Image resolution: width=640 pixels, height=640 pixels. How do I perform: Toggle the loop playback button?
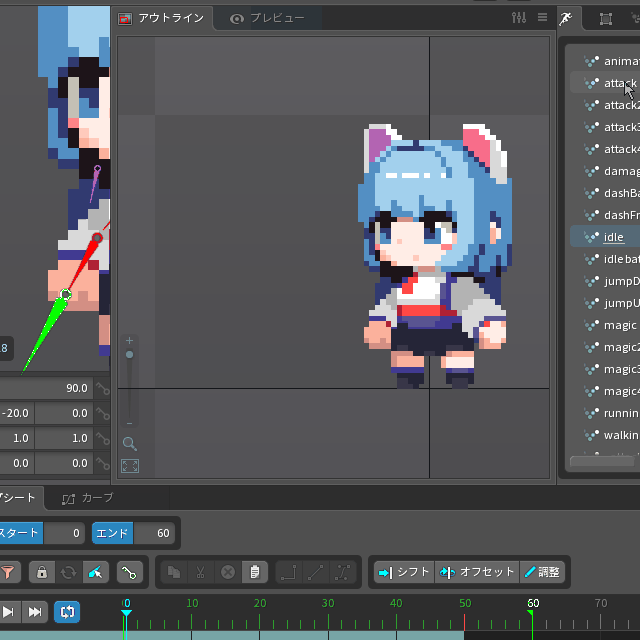click(x=67, y=611)
